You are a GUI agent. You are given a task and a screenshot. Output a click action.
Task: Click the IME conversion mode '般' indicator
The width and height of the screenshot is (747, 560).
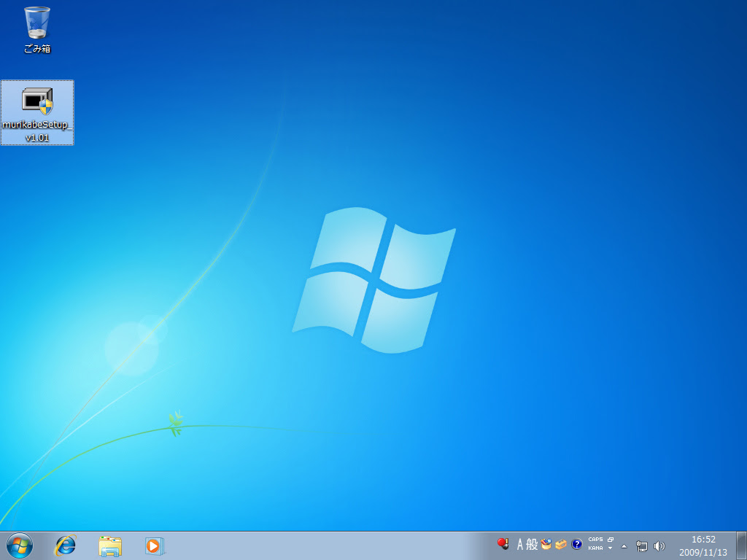tap(532, 544)
